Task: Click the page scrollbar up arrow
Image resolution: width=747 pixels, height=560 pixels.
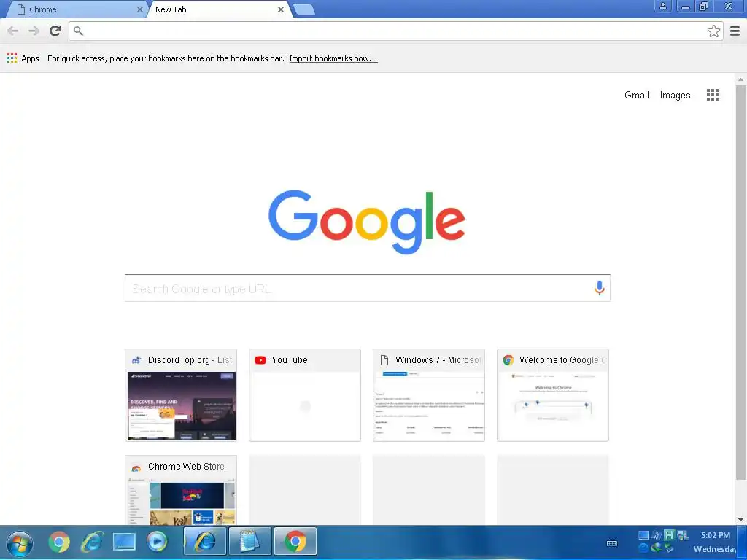Action: point(740,79)
